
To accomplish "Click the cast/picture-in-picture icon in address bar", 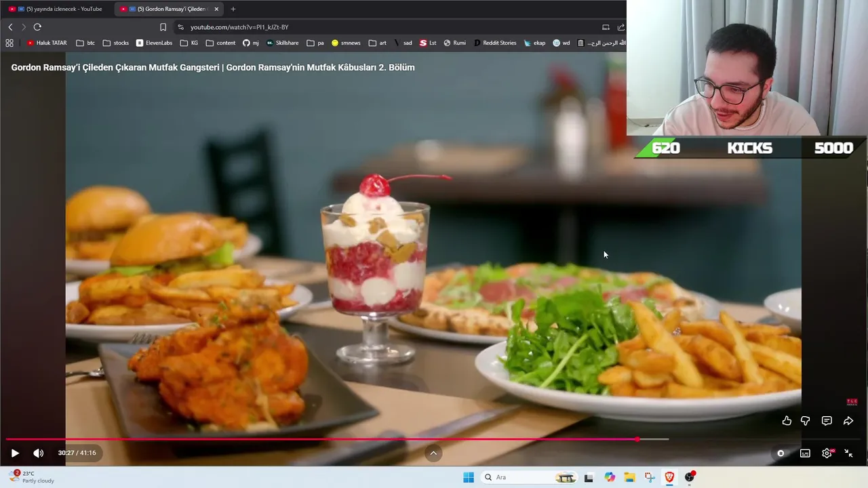I will coord(606,27).
